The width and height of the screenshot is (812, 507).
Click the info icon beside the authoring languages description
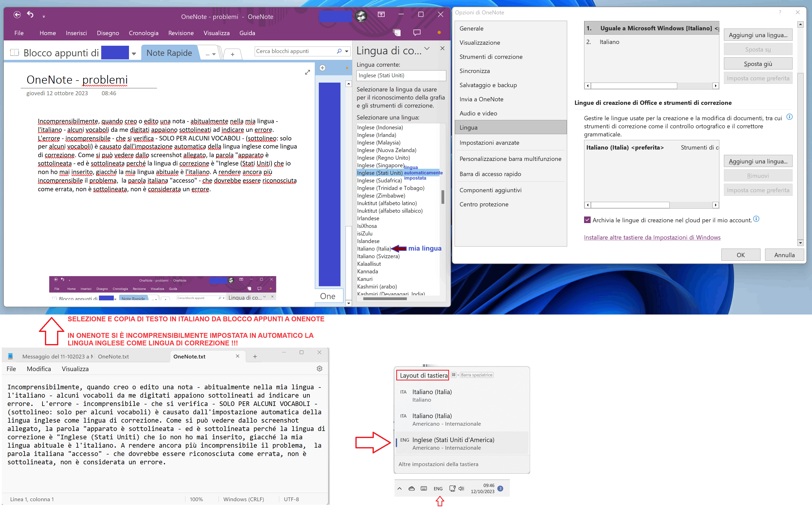789,117
